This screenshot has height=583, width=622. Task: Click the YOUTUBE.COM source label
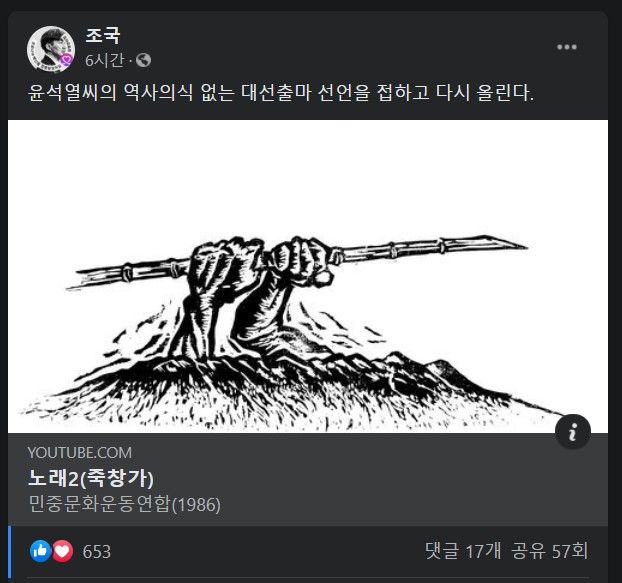(80, 453)
